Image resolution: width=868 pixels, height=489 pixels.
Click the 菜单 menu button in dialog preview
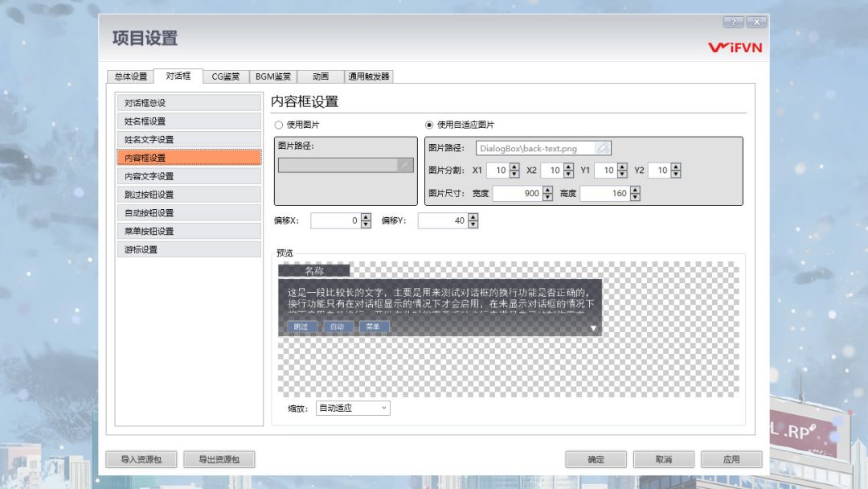pos(374,327)
